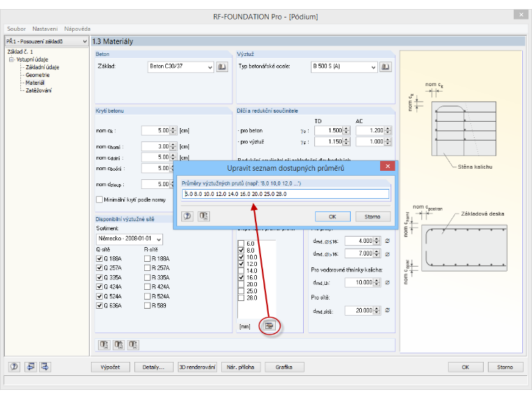The height and width of the screenshot is (399, 532).
Task: Click the first mesh selection icon below Q-sítě
Action: tap(104, 345)
